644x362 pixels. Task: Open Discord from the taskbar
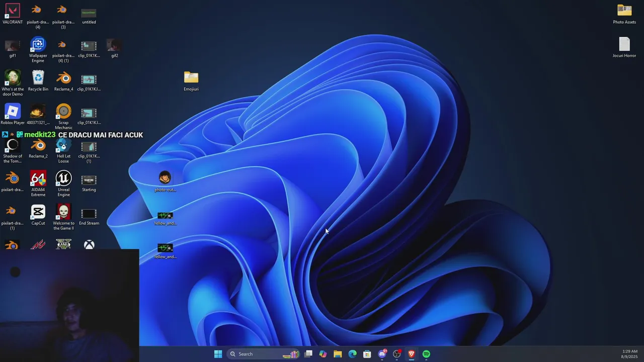click(382, 354)
